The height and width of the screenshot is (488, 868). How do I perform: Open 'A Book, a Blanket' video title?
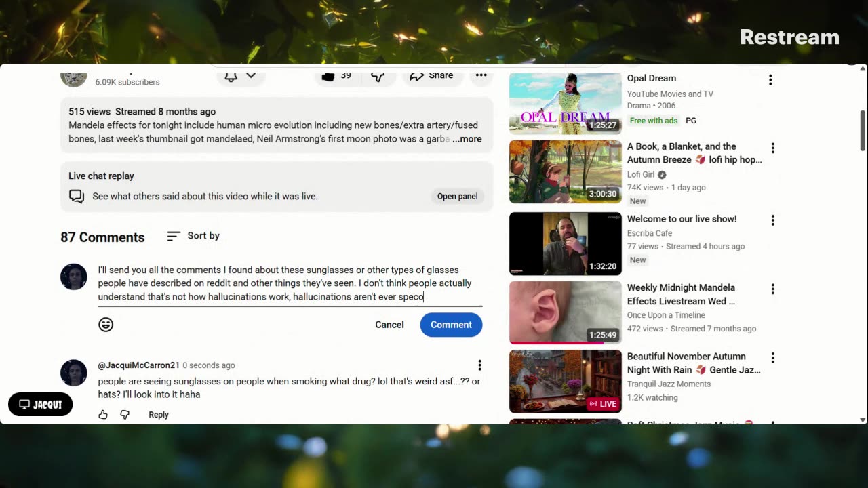[694, 153]
